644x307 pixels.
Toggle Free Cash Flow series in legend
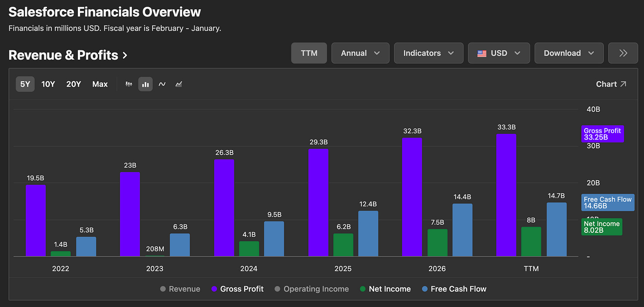click(454, 289)
